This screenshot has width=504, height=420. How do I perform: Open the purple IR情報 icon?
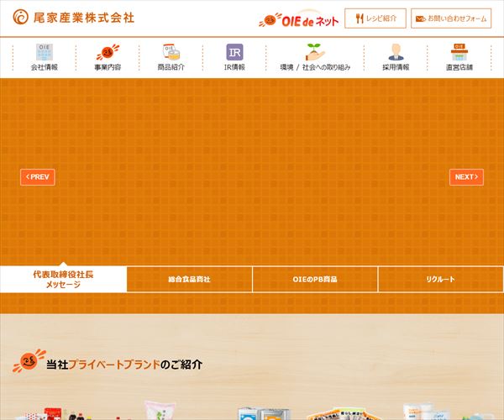click(x=234, y=52)
